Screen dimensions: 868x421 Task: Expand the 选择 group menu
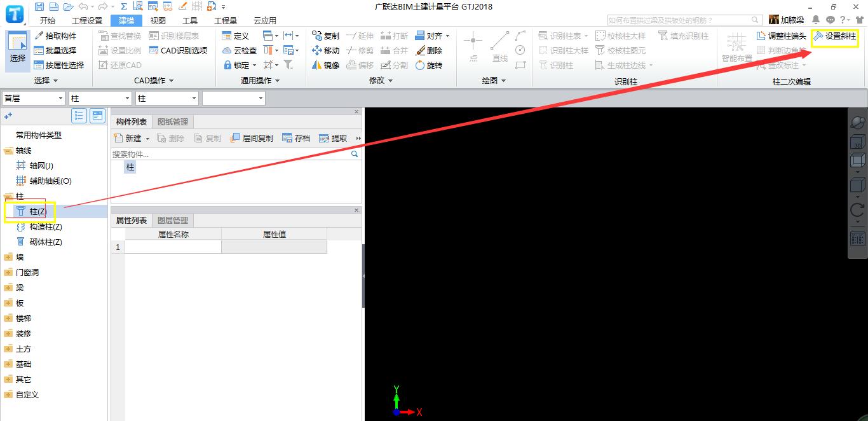coord(46,81)
